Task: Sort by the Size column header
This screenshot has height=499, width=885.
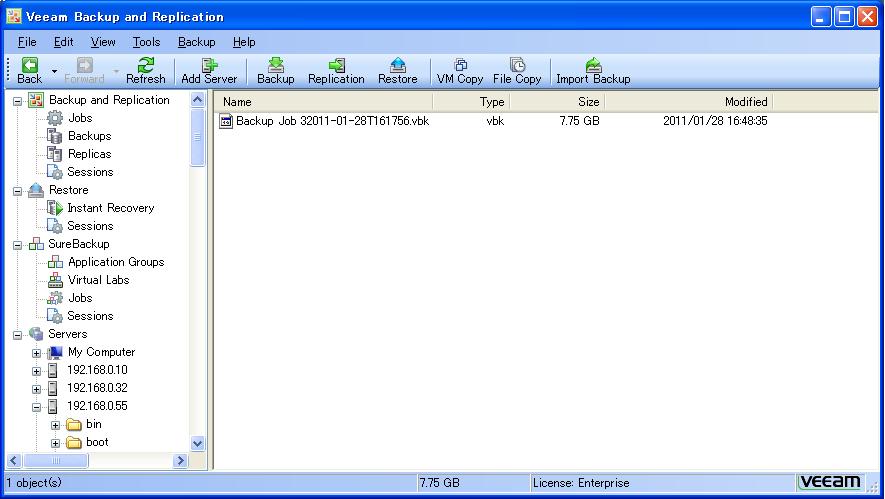Action: [557, 102]
